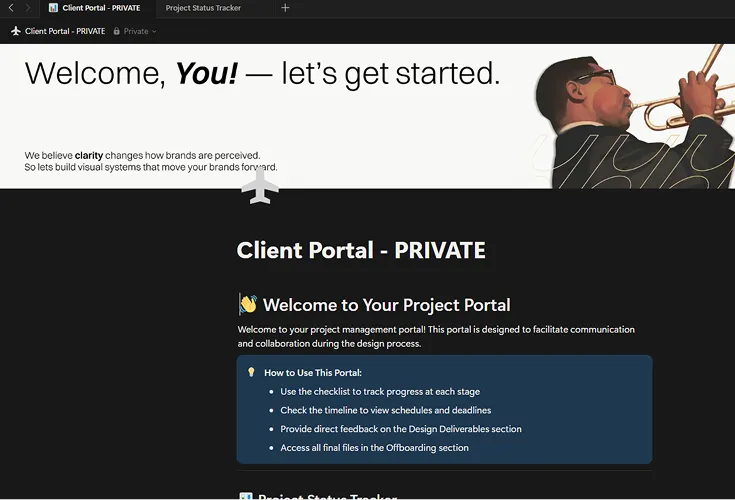
Task: Go back using the left arrow
Action: [11, 7]
